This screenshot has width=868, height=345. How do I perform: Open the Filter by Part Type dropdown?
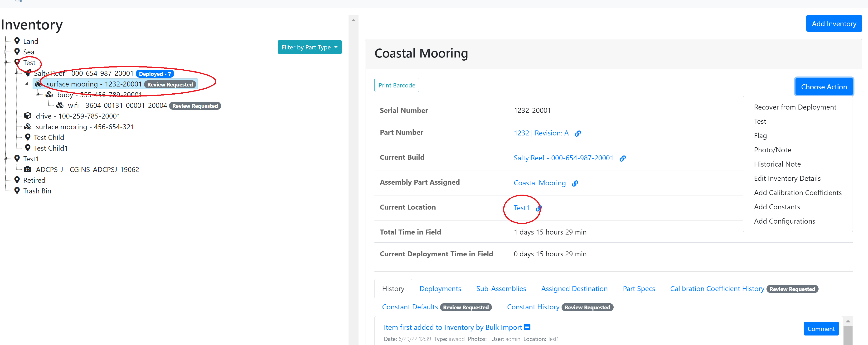coord(309,47)
